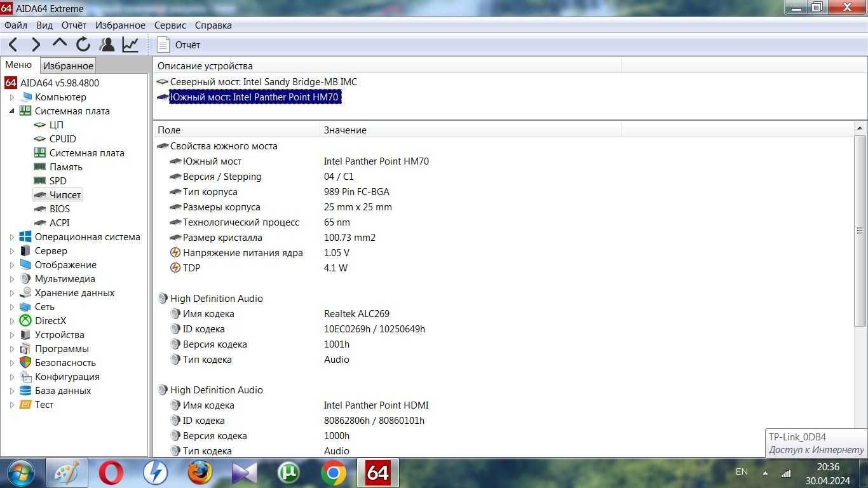
Task: Open the Сервис menu
Action: 170,25
